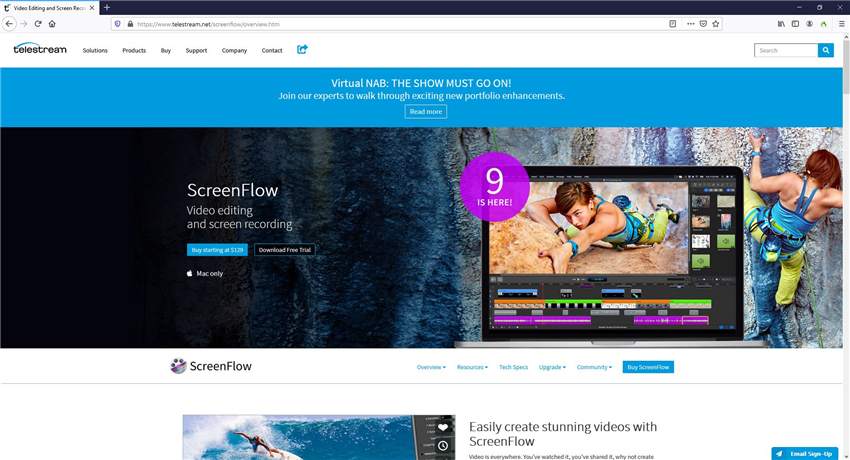The image size is (850, 460).
Task: Click the tracking protection shield icon
Action: click(118, 24)
